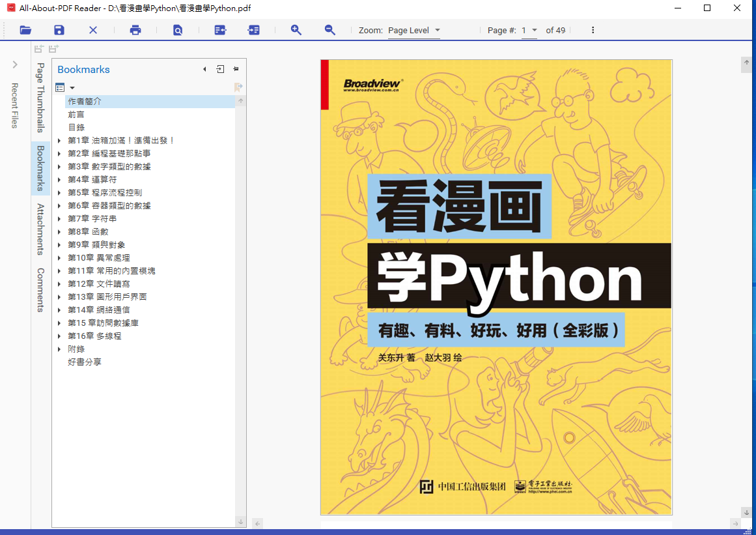Expand the Recent Files panel chevron

pyautogui.click(x=15, y=65)
